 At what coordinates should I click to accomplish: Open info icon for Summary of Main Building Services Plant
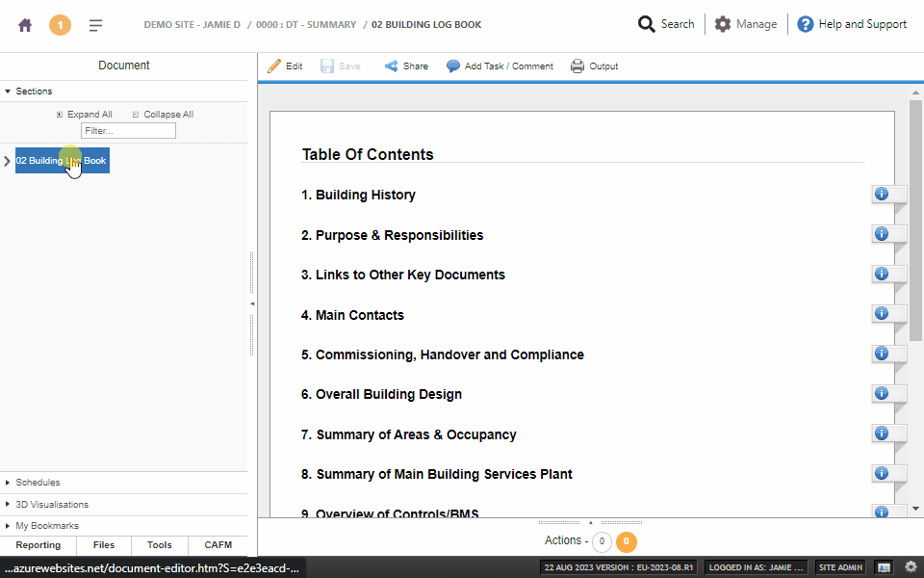click(881, 472)
